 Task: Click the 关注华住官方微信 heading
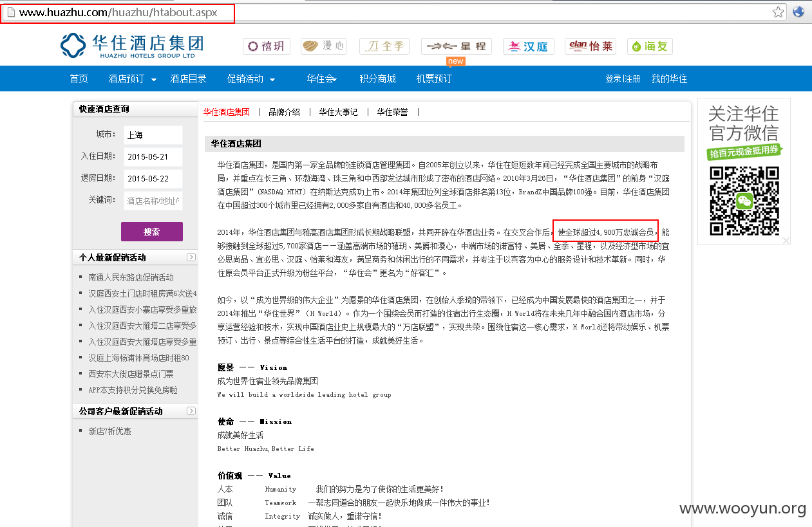(744, 124)
